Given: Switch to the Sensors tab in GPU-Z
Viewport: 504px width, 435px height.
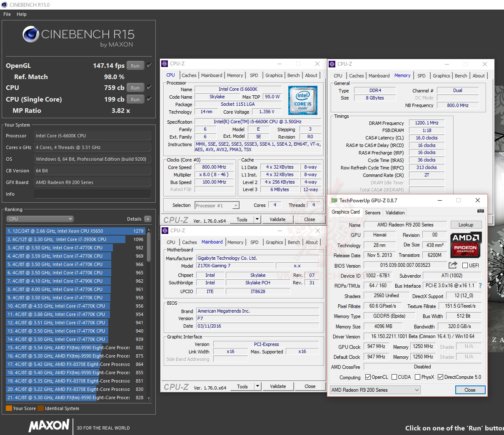Looking at the screenshot, I should [x=372, y=212].
